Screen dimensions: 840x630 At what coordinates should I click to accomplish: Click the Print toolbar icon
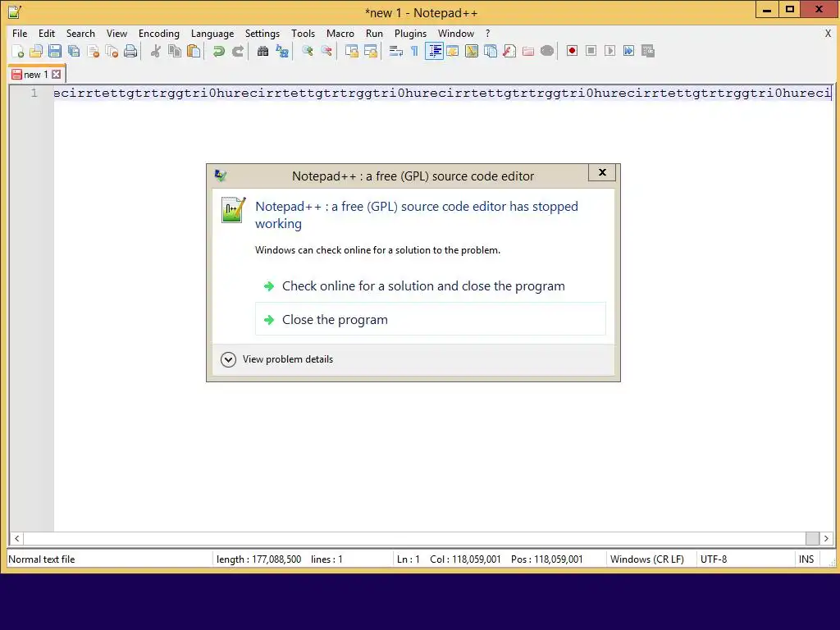coord(130,51)
